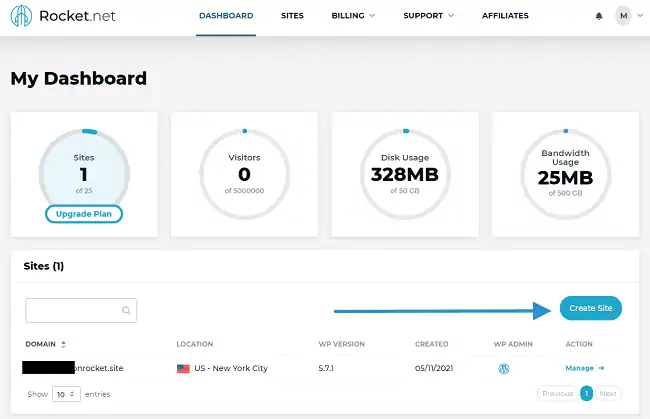Click the 05/11/2021 created date

[x=434, y=368]
